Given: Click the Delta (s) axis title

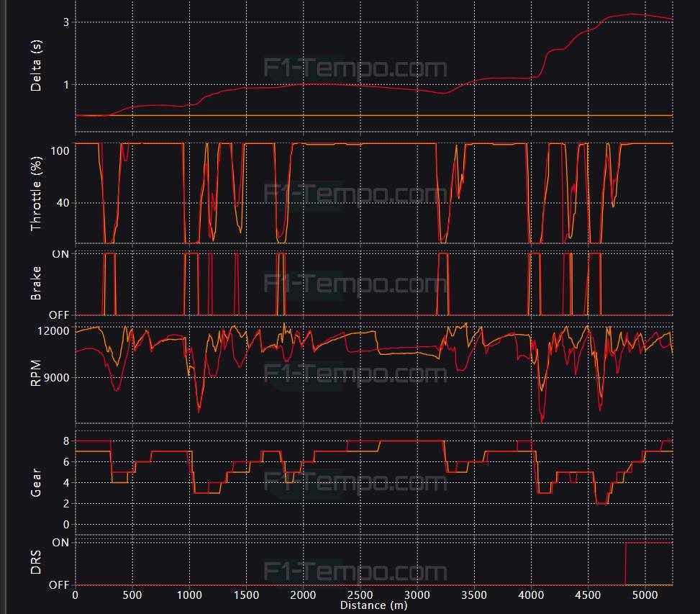Looking at the screenshot, I should pos(36,66).
